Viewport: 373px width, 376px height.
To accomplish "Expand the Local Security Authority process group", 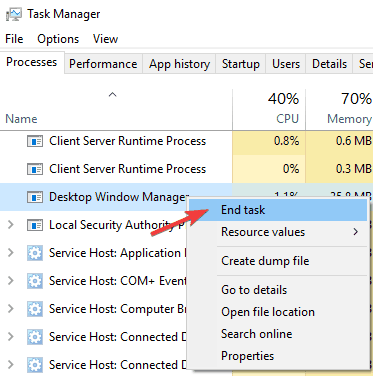I will [x=11, y=225].
